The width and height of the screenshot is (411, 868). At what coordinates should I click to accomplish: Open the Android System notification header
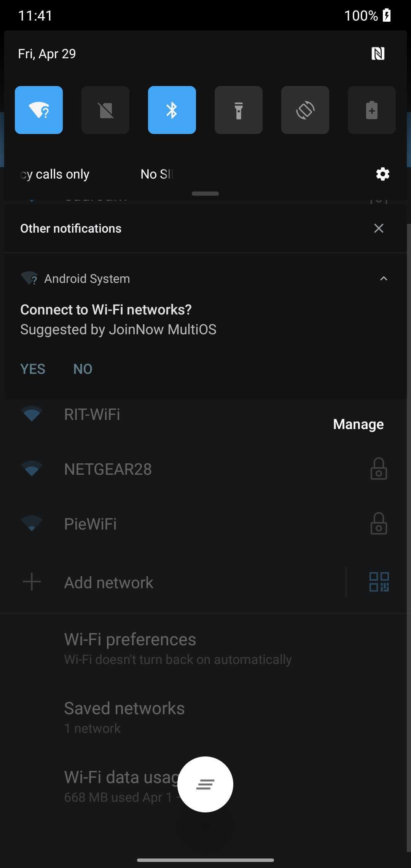[x=87, y=279]
